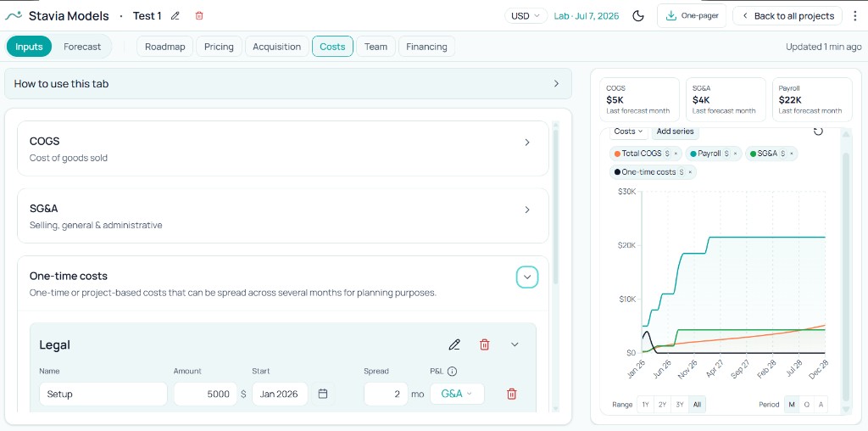Click the Add series button
Image resolution: width=868 pixels, height=431 pixels.
coord(676,132)
